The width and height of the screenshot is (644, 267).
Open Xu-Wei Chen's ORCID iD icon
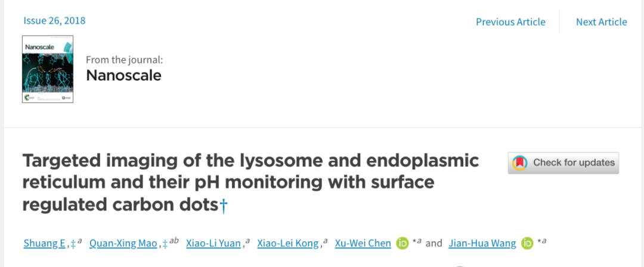click(x=402, y=243)
